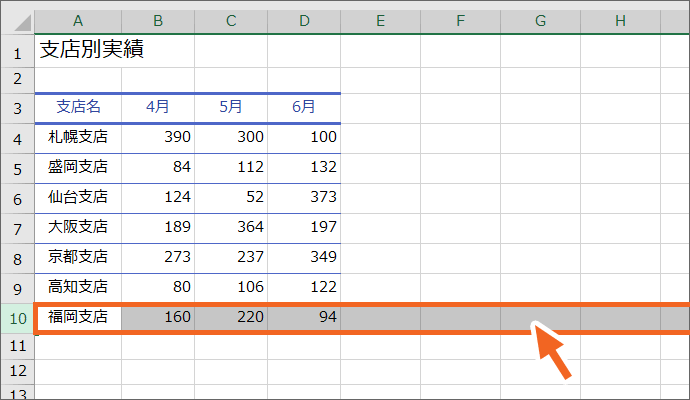Click the cell with value 160

pyautogui.click(x=158, y=318)
